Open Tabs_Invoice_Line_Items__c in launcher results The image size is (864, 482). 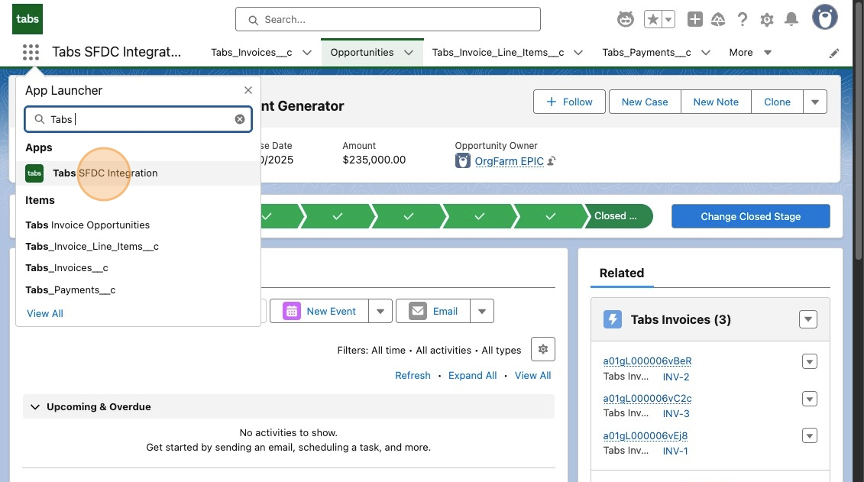point(92,246)
